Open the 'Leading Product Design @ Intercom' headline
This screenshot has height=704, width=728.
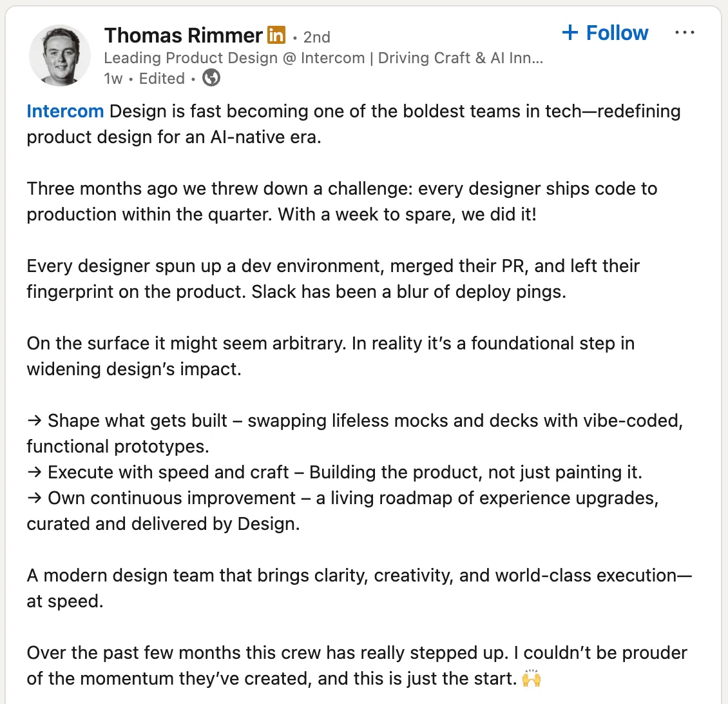[x=323, y=58]
